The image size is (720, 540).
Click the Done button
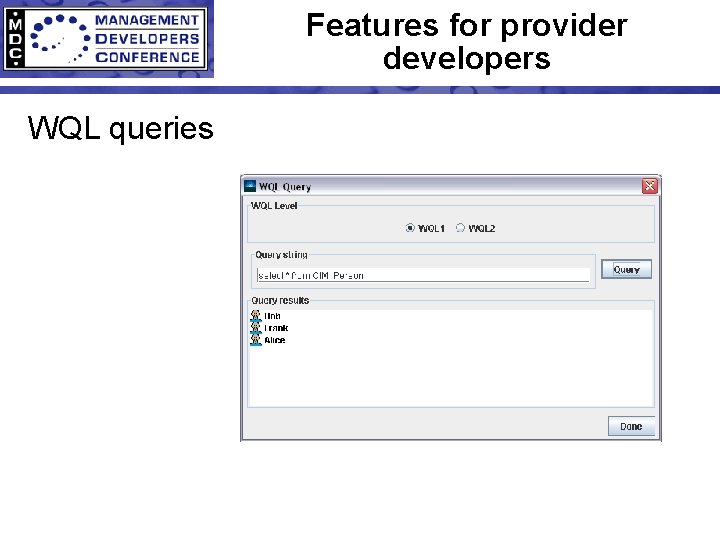[x=631, y=426]
